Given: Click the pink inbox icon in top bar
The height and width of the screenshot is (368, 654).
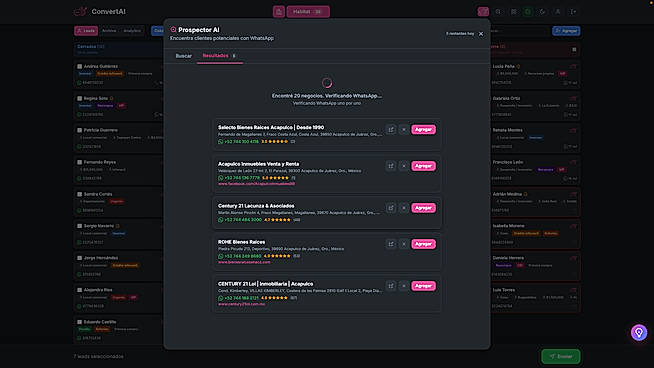Looking at the screenshot, I should (483, 12).
